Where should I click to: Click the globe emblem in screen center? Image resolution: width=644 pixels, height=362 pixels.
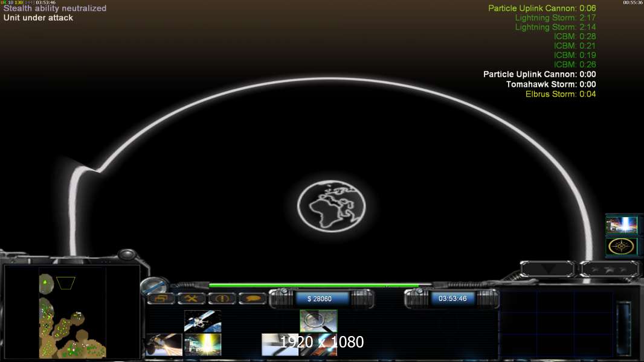click(331, 206)
